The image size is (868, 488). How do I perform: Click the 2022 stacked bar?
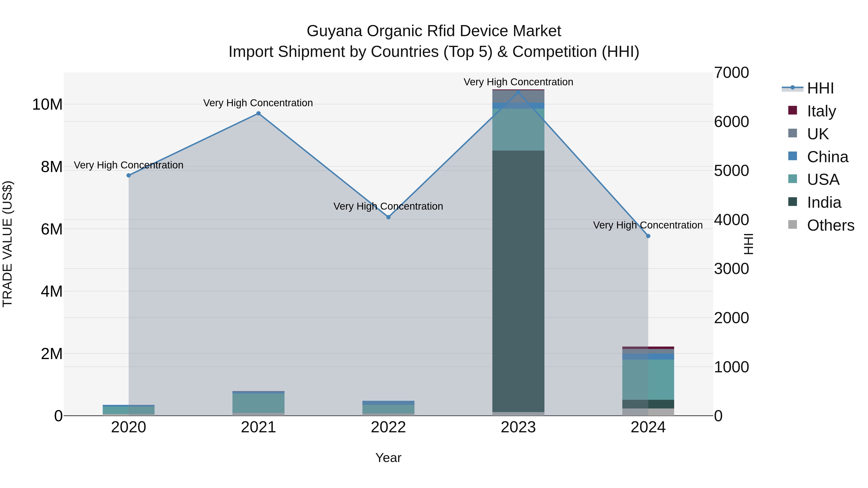click(388, 408)
